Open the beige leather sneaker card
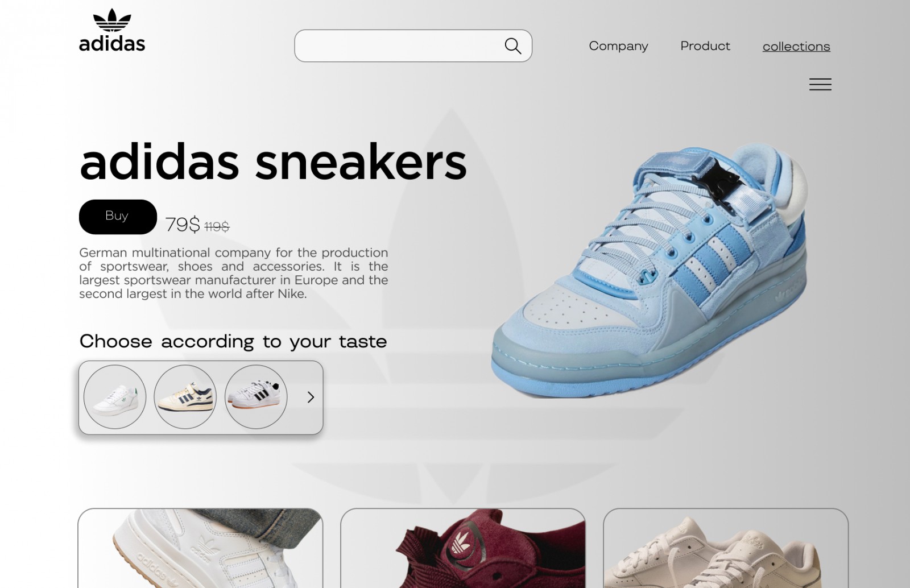 point(726,548)
